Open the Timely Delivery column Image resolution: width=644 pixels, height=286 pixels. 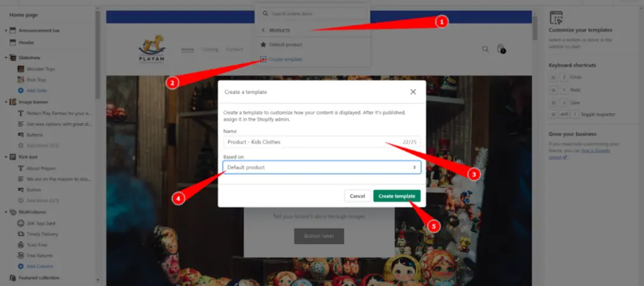click(43, 234)
